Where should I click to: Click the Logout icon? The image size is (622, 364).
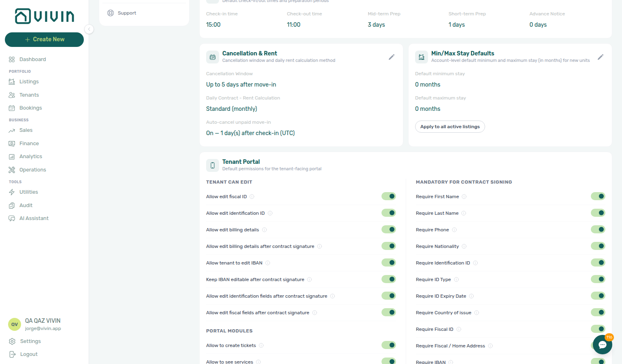coord(12,354)
